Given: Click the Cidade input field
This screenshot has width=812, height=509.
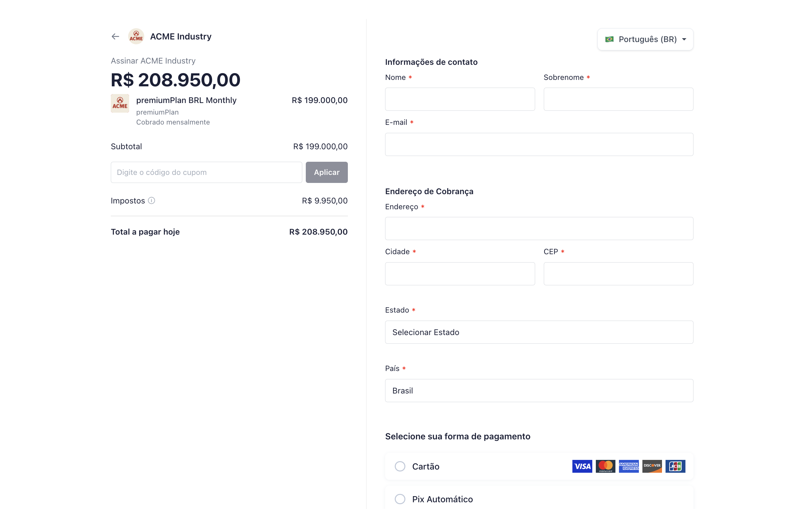Looking at the screenshot, I should (x=460, y=274).
